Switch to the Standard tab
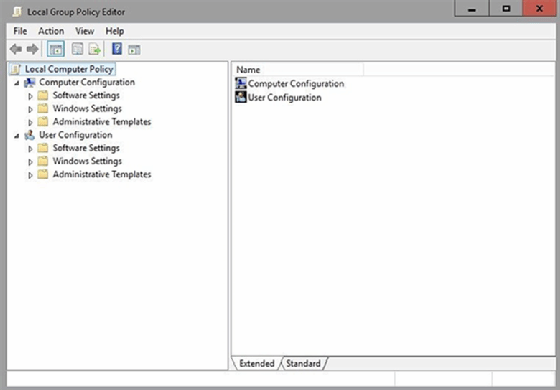560x390 pixels. tap(303, 363)
